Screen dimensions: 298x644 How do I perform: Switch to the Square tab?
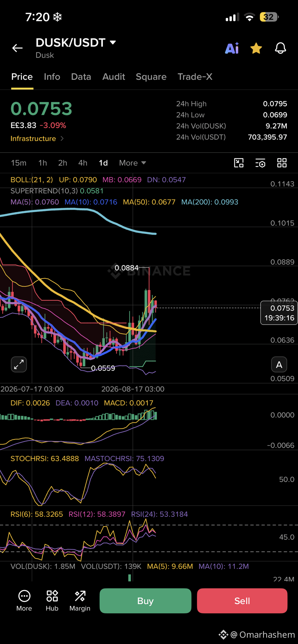pos(151,77)
